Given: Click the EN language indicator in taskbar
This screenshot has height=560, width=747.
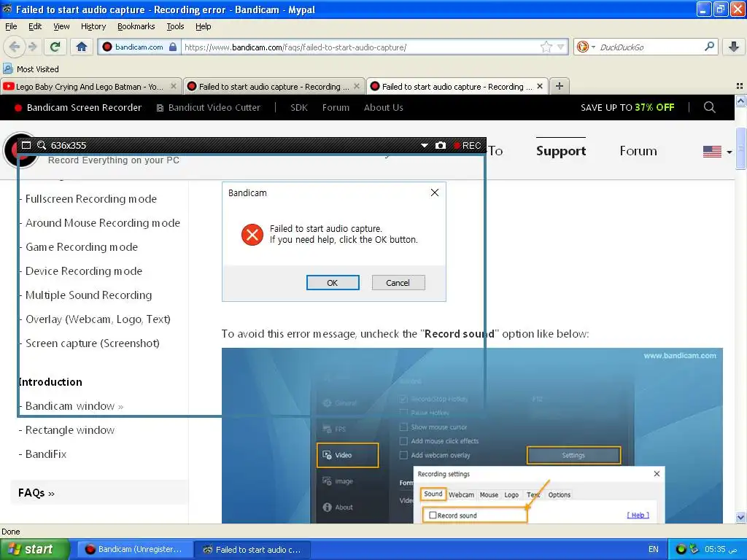Looking at the screenshot, I should click(653, 549).
